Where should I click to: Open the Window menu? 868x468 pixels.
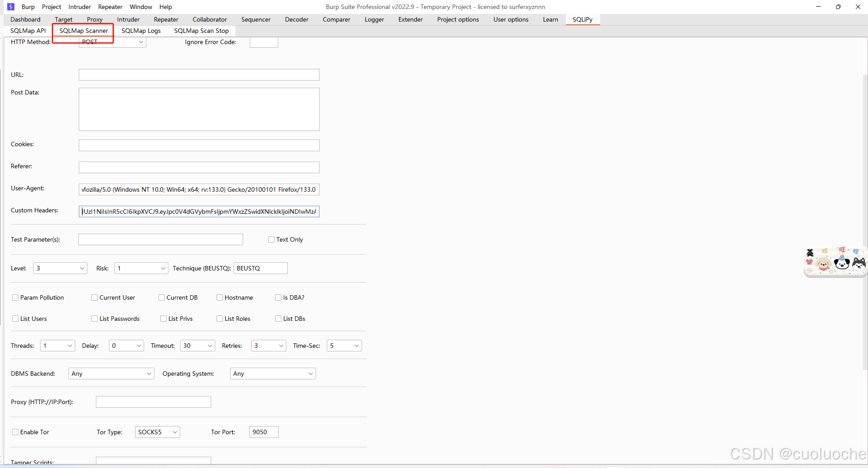141,7
